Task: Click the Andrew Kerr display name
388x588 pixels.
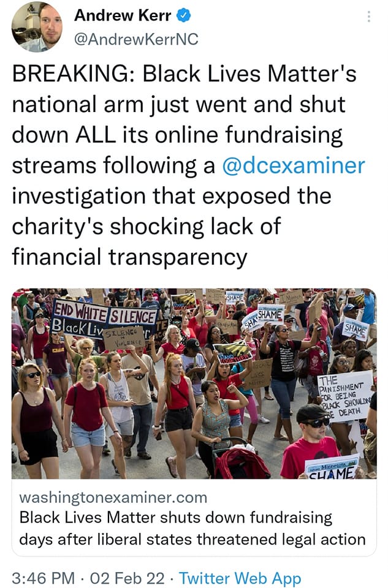Action: click(123, 16)
